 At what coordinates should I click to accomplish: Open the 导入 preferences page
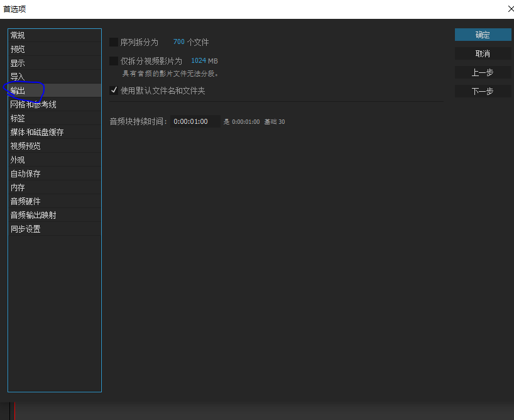coord(55,77)
